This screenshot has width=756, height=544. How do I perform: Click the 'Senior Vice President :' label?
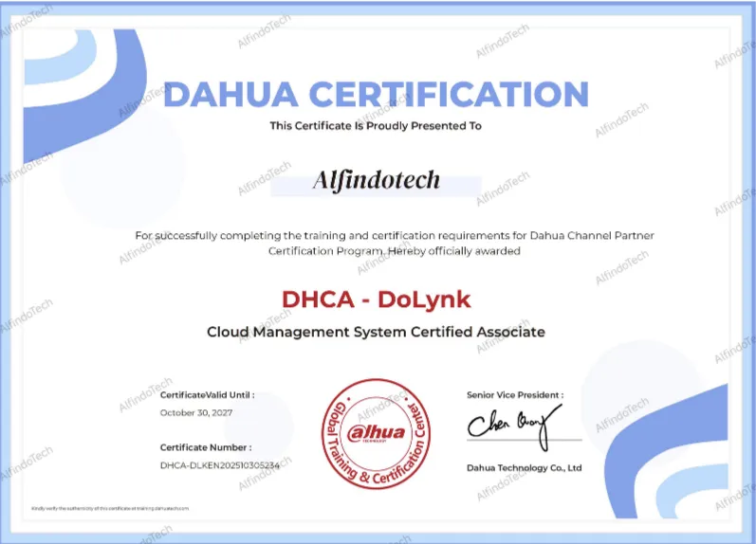coord(515,395)
